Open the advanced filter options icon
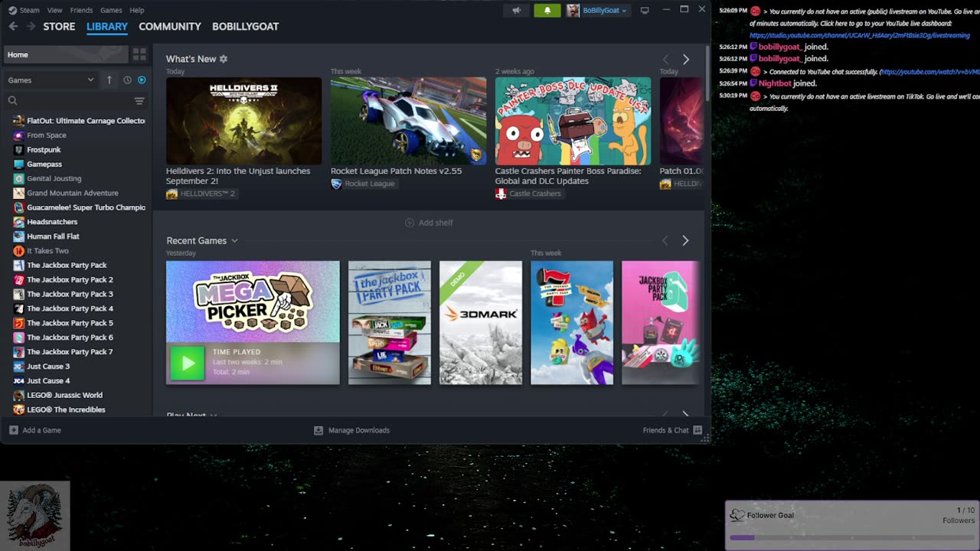 139,100
